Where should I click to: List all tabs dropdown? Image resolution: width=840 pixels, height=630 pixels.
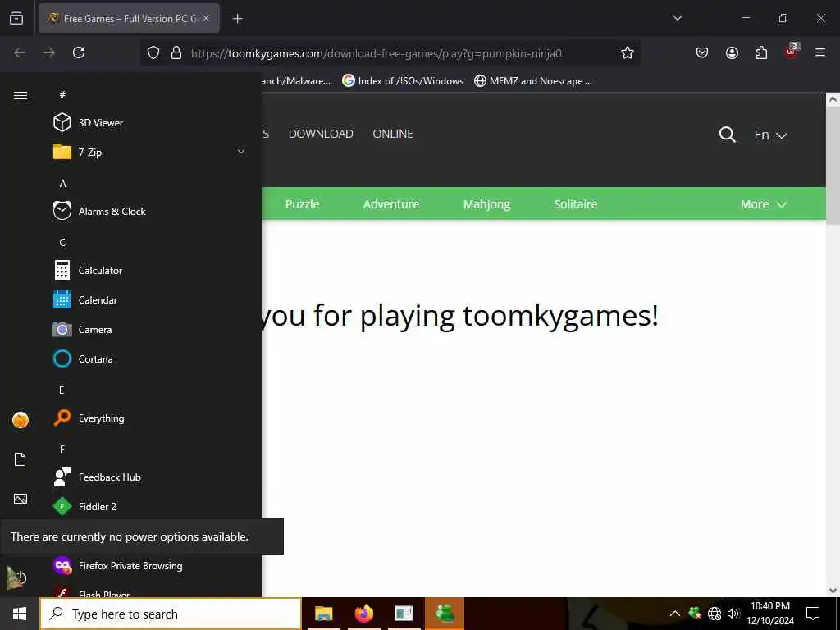(677, 18)
